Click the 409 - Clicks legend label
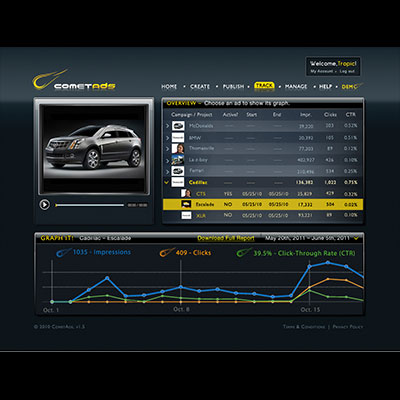Screen dimensions: 400x400 (x=193, y=253)
